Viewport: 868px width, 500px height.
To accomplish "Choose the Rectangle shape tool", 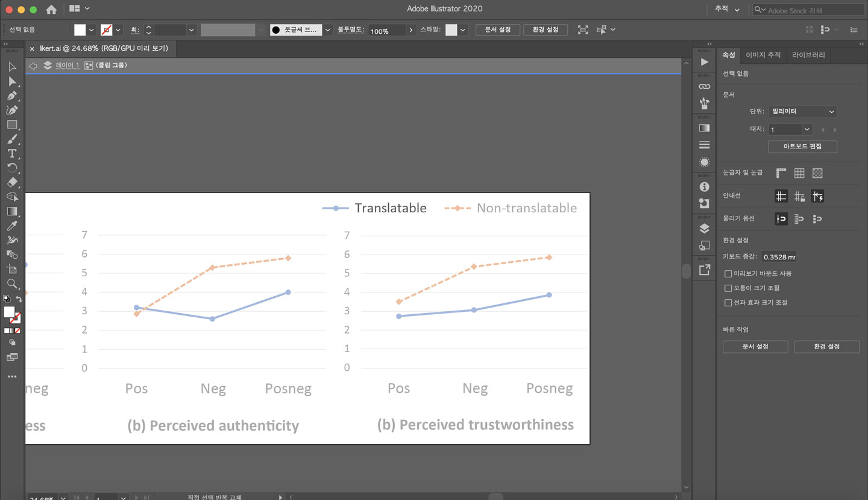I will pyautogui.click(x=12, y=125).
